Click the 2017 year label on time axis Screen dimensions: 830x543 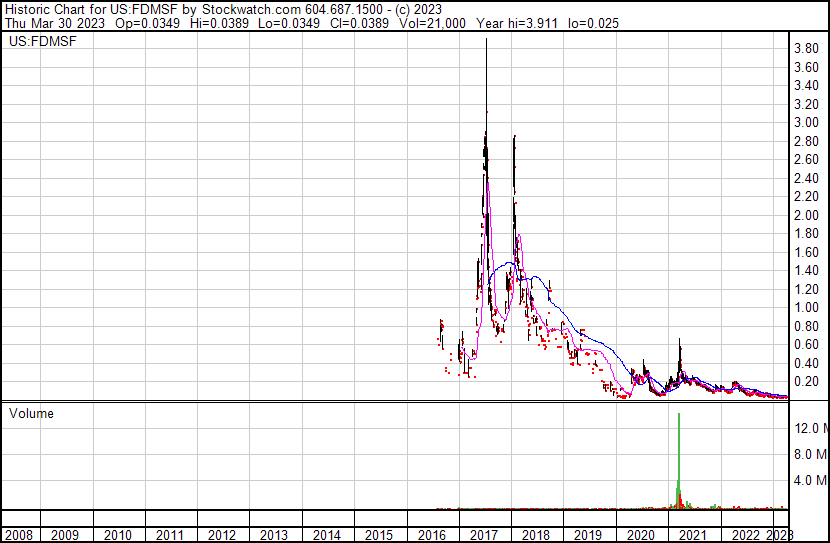tap(484, 535)
